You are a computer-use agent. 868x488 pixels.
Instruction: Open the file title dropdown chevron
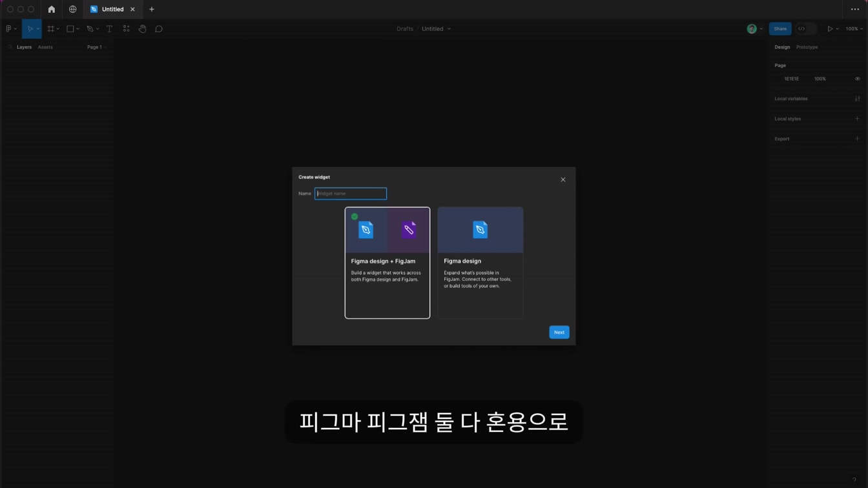point(449,29)
